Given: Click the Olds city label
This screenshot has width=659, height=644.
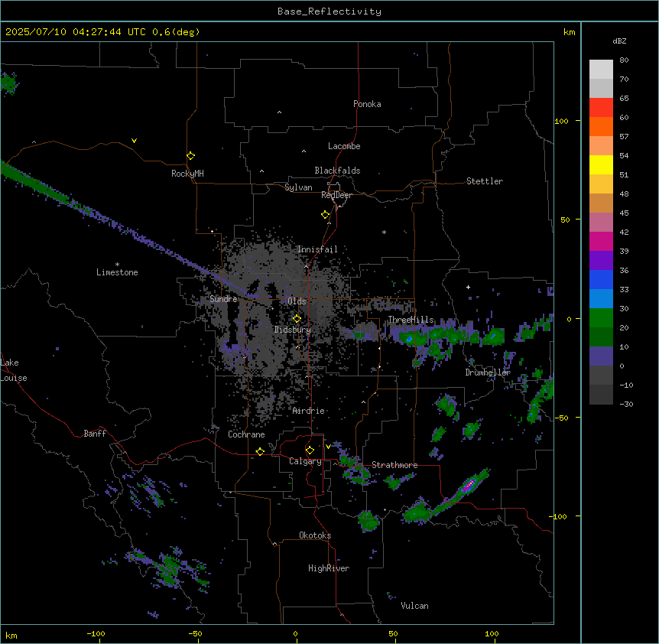Looking at the screenshot, I should click(x=297, y=301).
